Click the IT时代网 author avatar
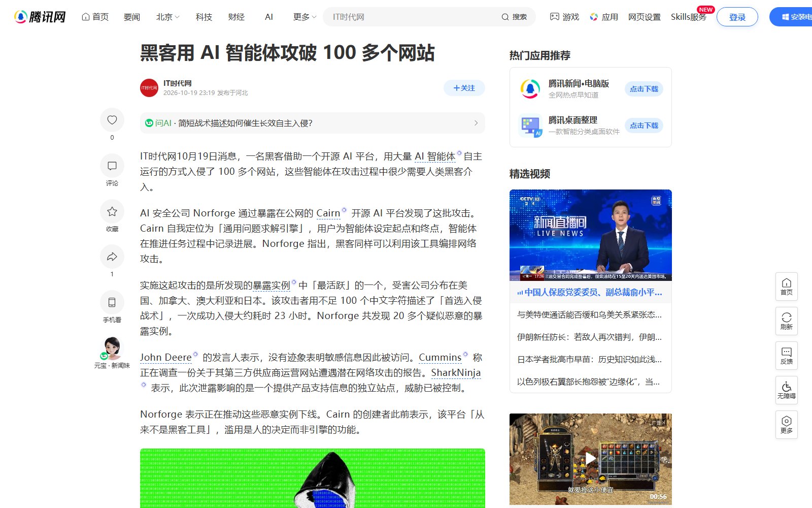This screenshot has height=508, width=812. pos(149,88)
